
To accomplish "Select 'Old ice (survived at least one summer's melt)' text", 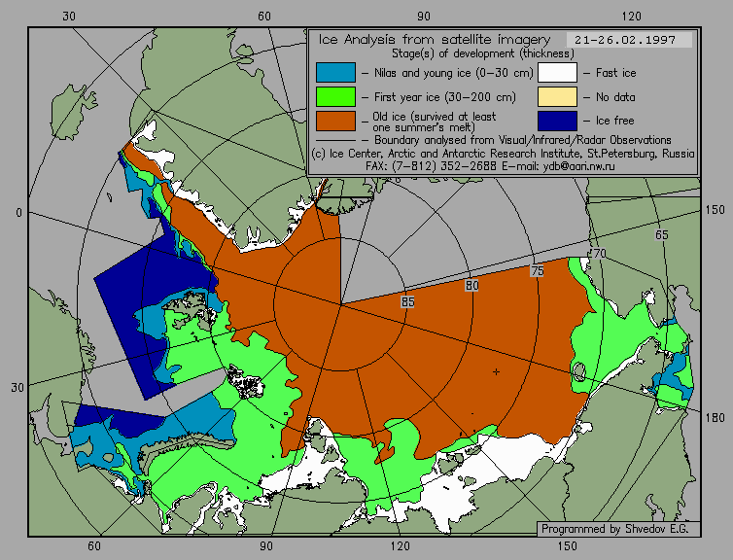I will pyautogui.click(x=434, y=122).
